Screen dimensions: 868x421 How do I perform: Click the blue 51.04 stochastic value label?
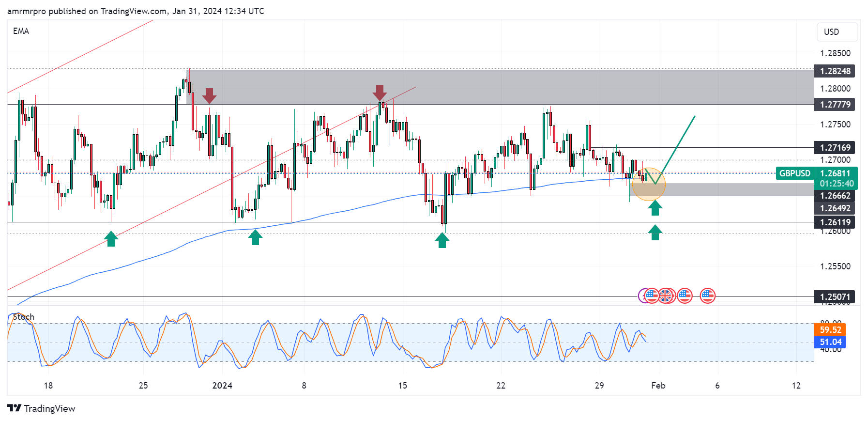tap(830, 342)
